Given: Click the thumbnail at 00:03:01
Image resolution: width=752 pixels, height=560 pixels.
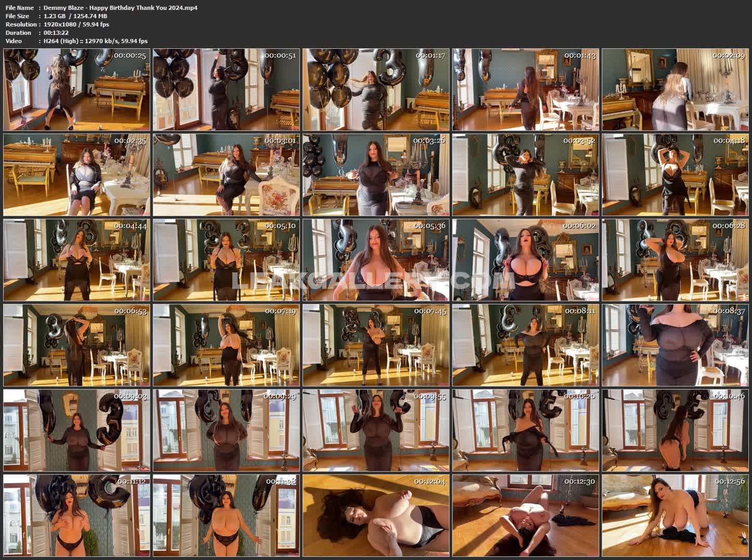Looking at the screenshot, I should coord(226,175).
